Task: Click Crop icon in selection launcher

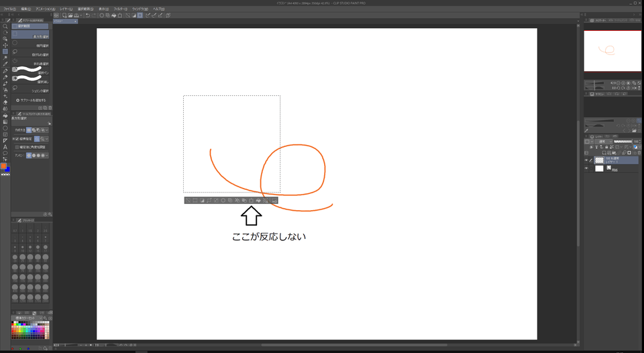Action: pos(195,200)
